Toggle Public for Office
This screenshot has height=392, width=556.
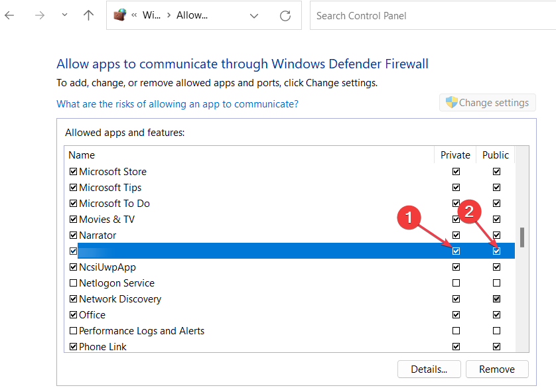pyautogui.click(x=496, y=315)
